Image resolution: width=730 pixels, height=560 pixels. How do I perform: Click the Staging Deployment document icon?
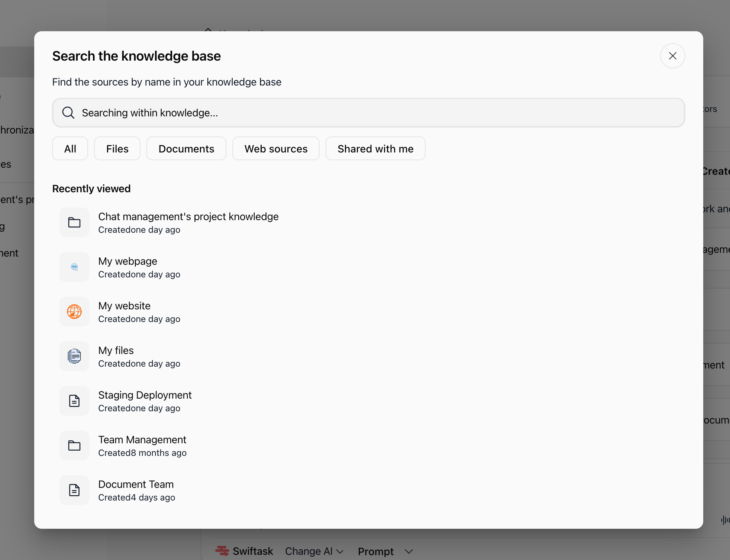(x=74, y=401)
